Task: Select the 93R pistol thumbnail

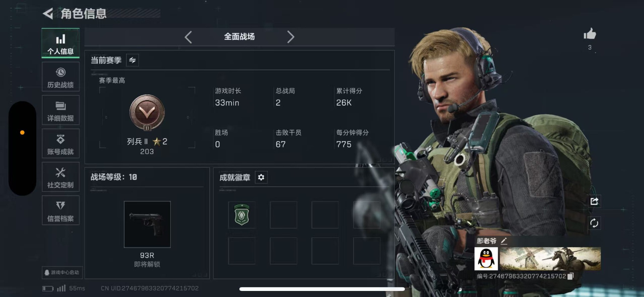Action: (x=147, y=224)
